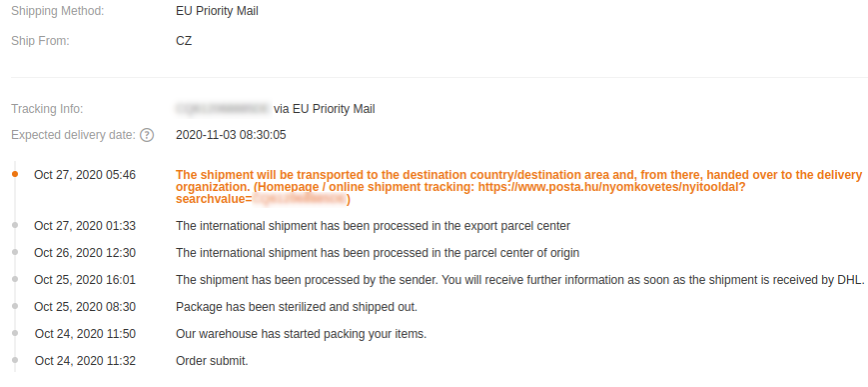Image resolution: width=868 pixels, height=387 pixels.
Task: Click the Oct 26 12:30 timeline dot
Action: click(15, 252)
